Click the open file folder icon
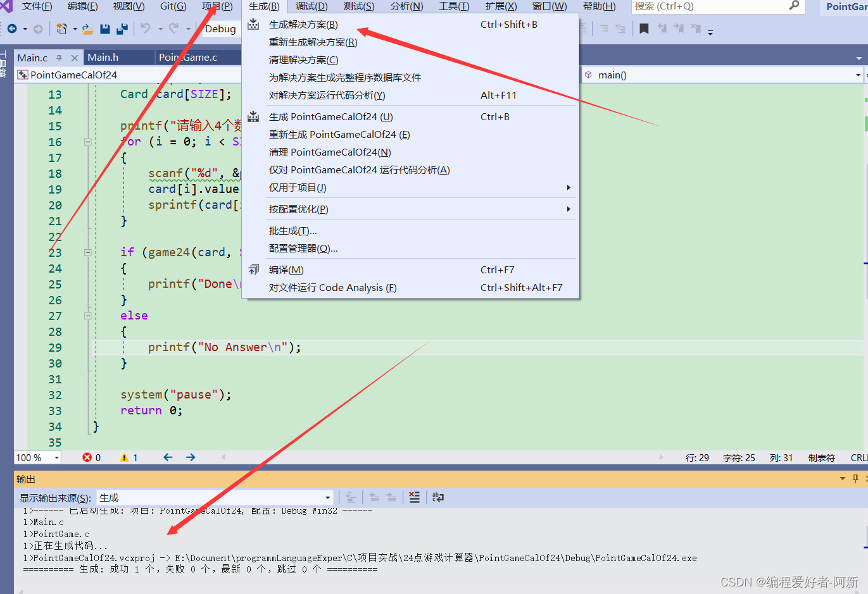The width and height of the screenshot is (868, 594). click(x=88, y=29)
